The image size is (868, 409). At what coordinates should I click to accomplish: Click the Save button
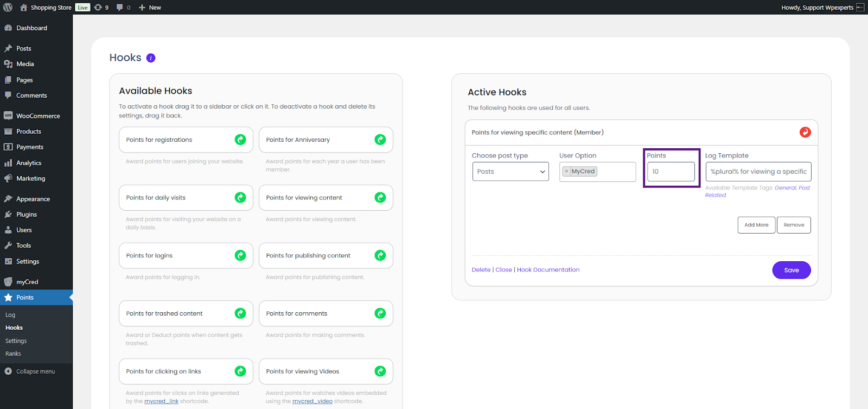[x=791, y=270]
